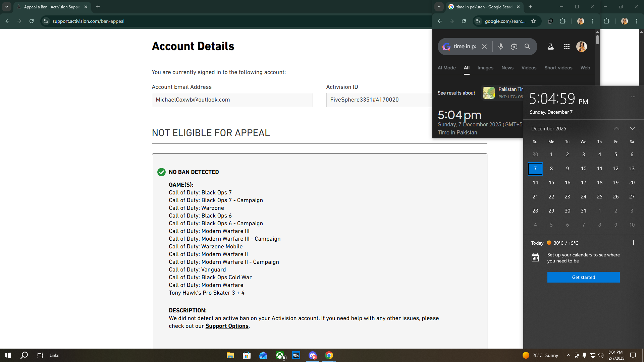Close the time in pakistan tab
This screenshot has height=362, width=644.
coord(518,7)
